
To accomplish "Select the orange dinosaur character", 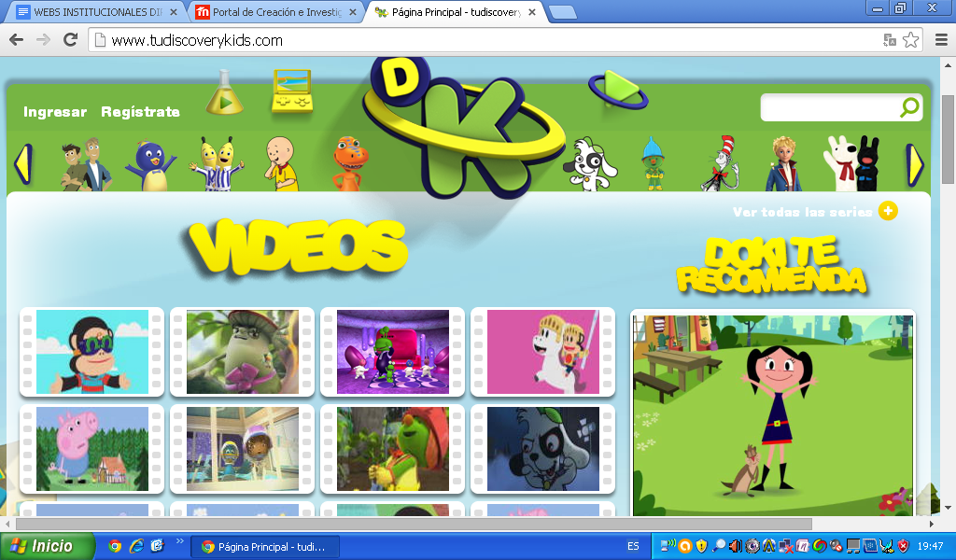I will click(349, 163).
